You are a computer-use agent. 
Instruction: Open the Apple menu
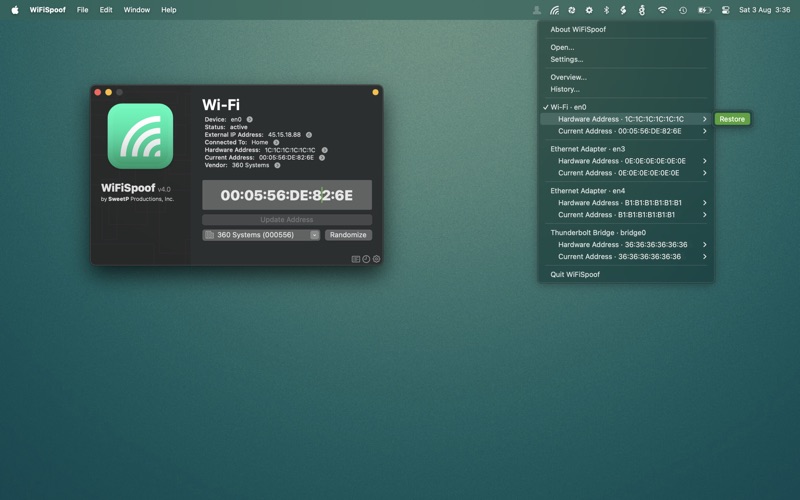coord(15,10)
